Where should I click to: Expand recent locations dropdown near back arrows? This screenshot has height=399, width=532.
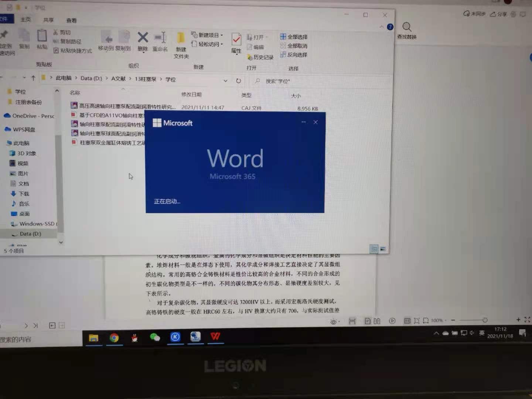click(24, 78)
